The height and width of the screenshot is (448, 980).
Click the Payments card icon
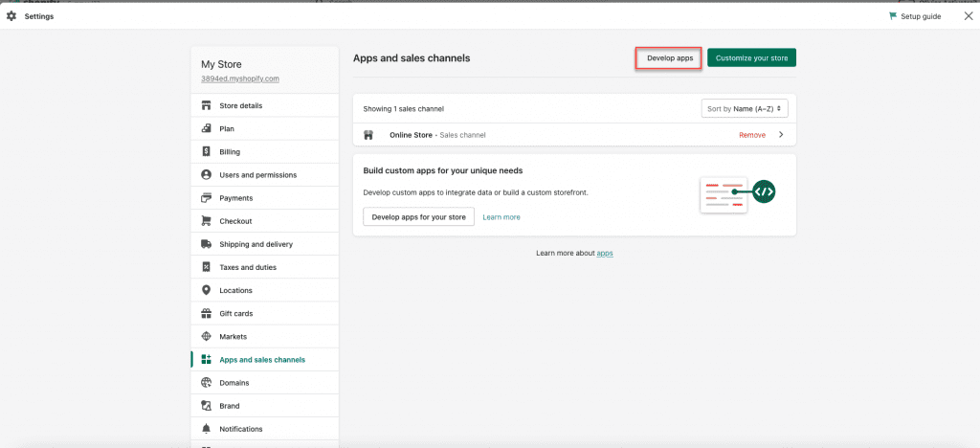(207, 198)
